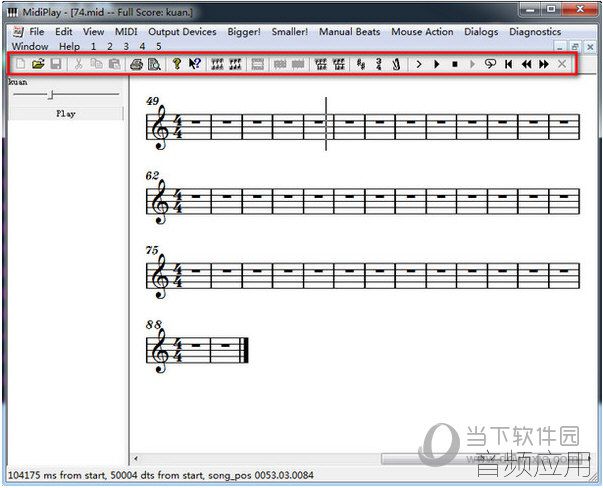Open the Edit menu
The image size is (603, 488).
[64, 32]
